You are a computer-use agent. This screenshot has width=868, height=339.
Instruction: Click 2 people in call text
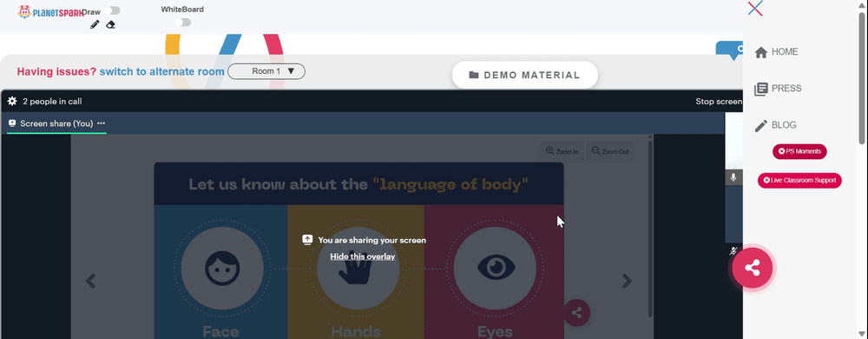coord(52,102)
